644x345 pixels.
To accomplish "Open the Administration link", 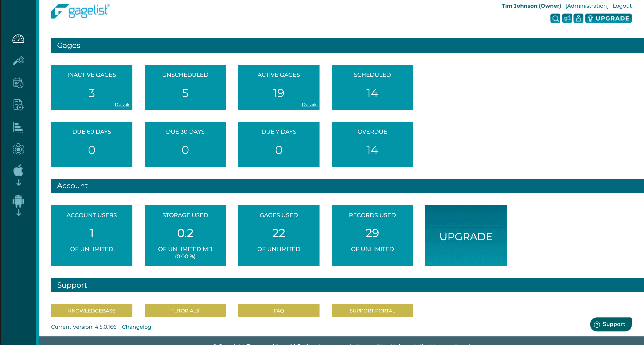I will (x=587, y=6).
